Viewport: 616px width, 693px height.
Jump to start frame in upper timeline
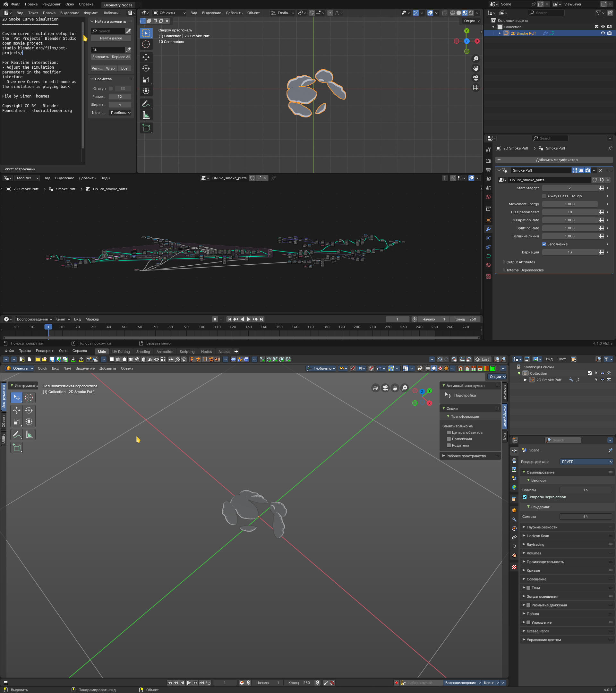[229, 319]
